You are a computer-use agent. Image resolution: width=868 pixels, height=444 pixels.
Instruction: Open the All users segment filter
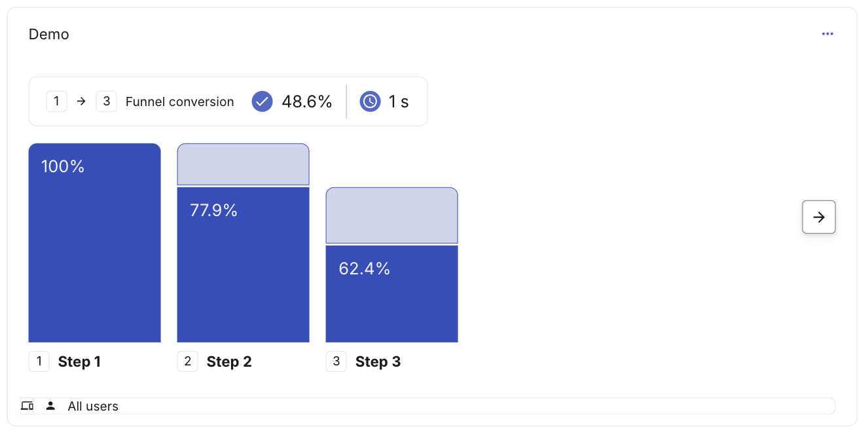(x=427, y=406)
